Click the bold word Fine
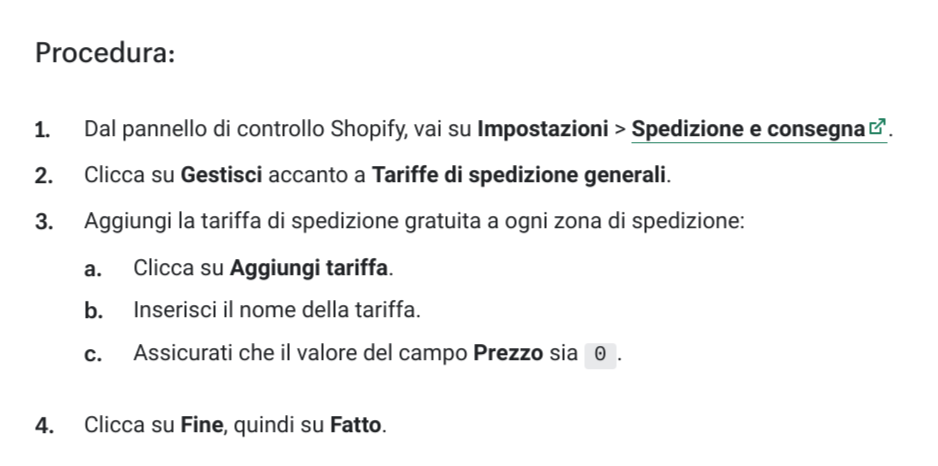This screenshot has height=466, width=938. (x=202, y=425)
